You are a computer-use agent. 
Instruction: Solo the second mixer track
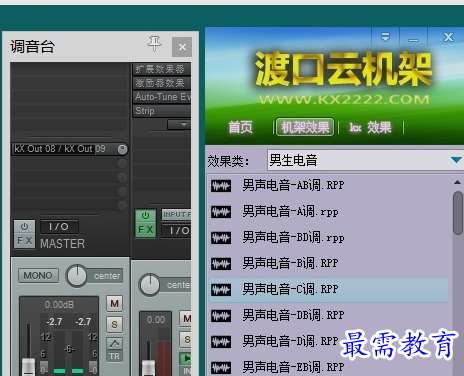tap(186, 340)
